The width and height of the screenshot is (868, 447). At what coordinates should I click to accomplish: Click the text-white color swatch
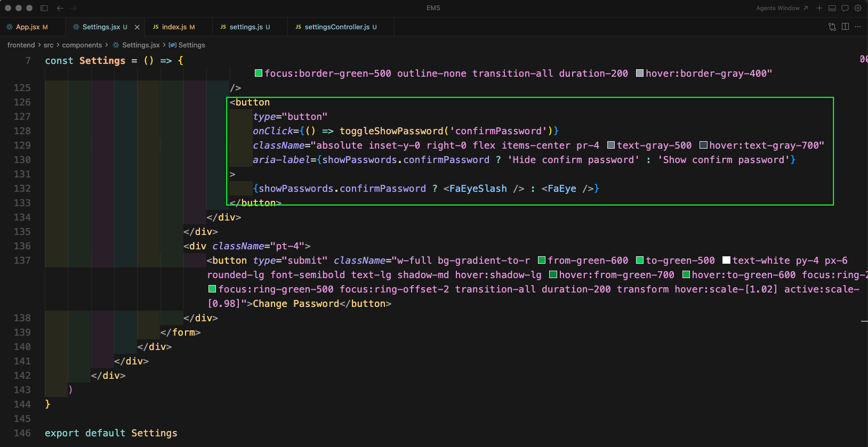click(726, 260)
